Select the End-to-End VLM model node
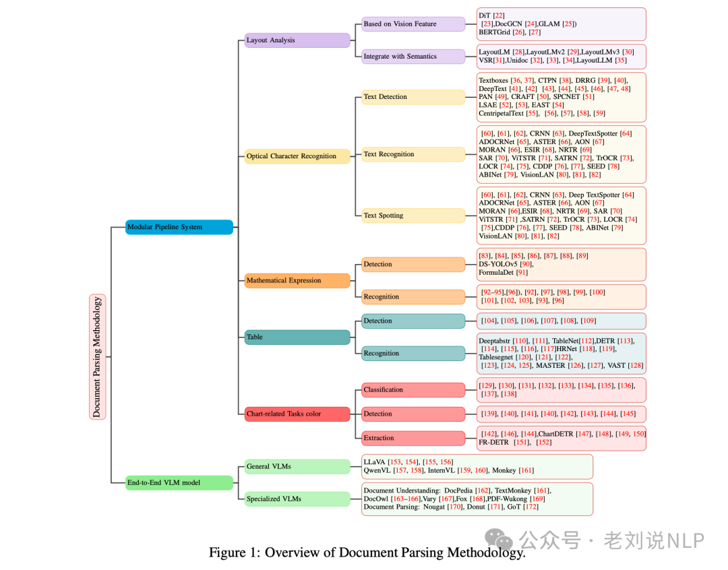The image size is (728, 570). (179, 482)
